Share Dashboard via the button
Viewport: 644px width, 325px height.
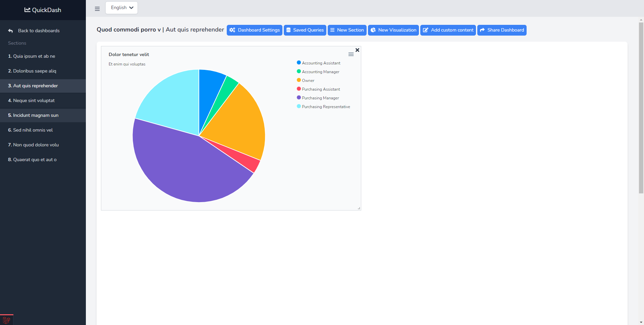pos(501,30)
